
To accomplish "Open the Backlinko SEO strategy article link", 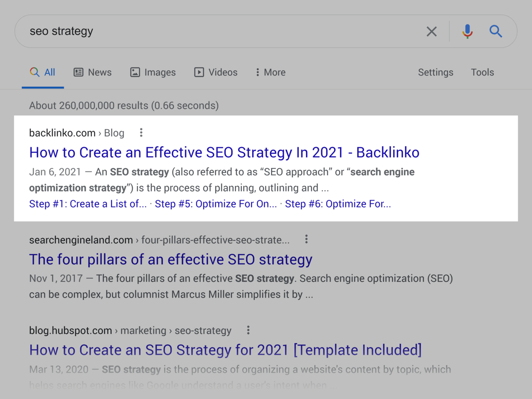I will click(224, 152).
